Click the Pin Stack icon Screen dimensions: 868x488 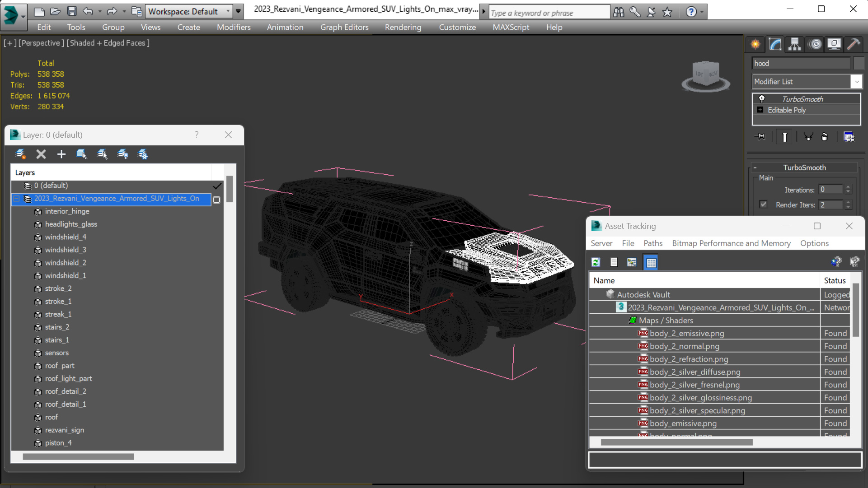pos(760,137)
